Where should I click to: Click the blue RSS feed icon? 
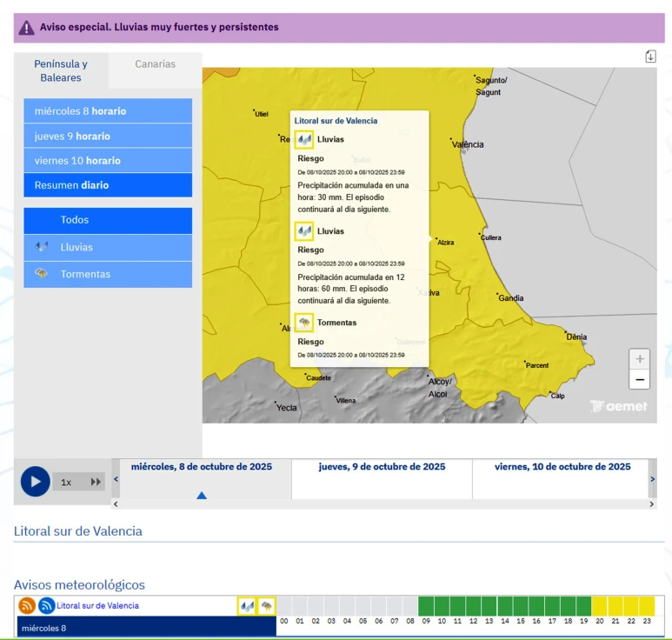[46, 606]
